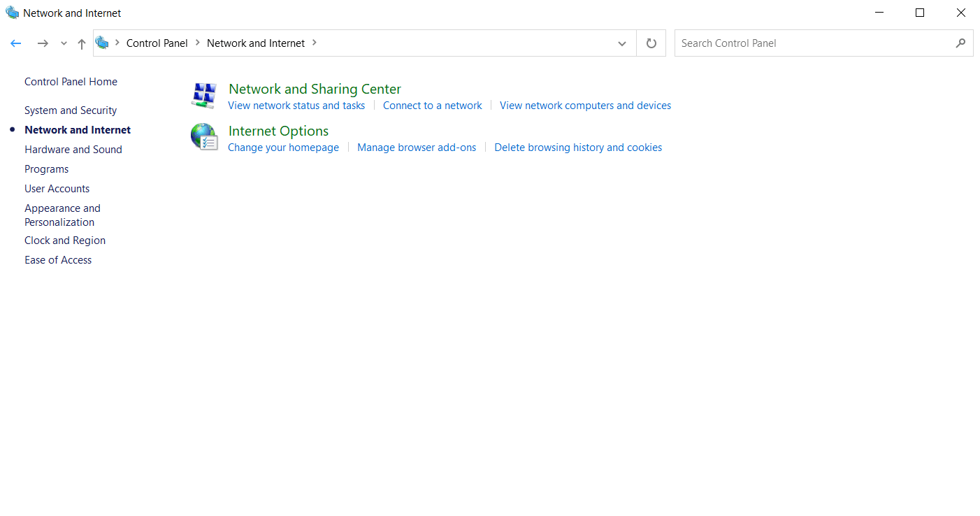Click the Control Panel icon in address bar

tap(103, 43)
